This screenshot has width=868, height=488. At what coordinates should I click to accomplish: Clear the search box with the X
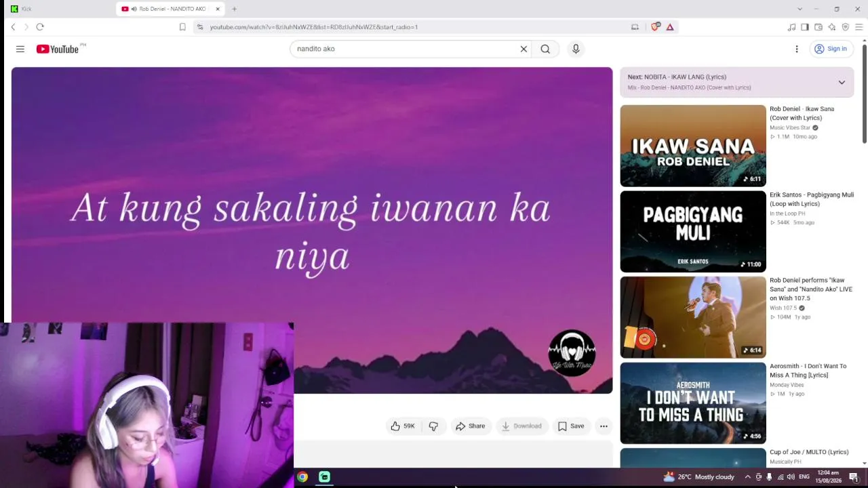524,49
